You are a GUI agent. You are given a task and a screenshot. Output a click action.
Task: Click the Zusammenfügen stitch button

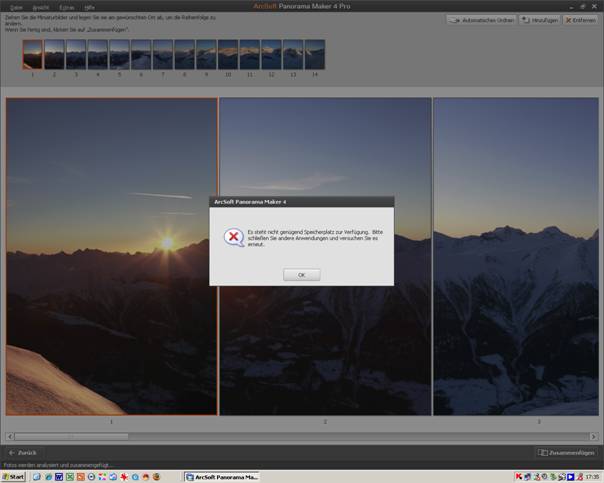point(566,453)
